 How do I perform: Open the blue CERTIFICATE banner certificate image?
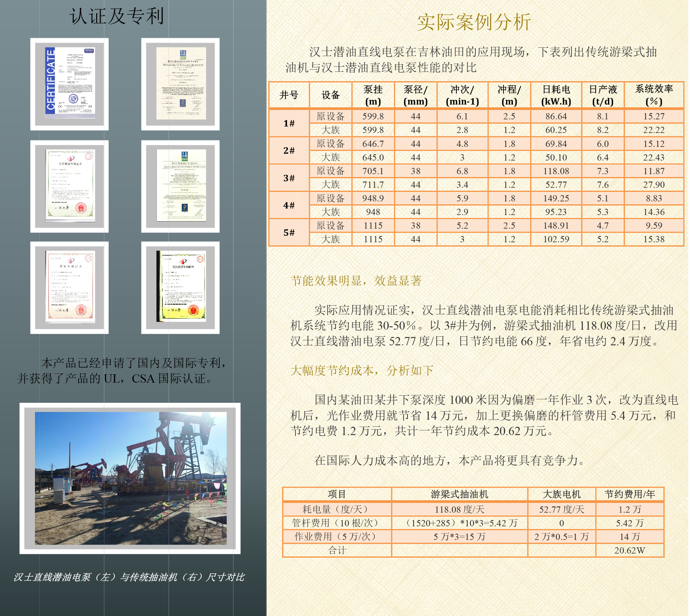point(70,83)
